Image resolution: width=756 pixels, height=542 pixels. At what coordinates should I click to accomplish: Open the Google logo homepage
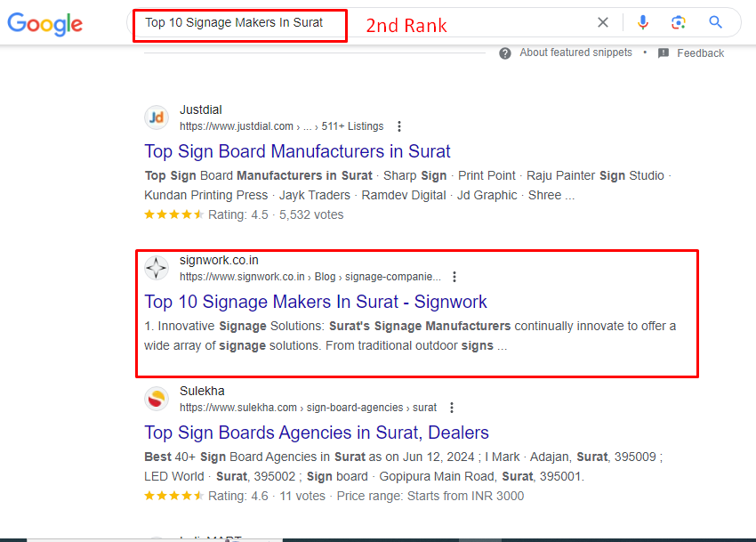[45, 24]
